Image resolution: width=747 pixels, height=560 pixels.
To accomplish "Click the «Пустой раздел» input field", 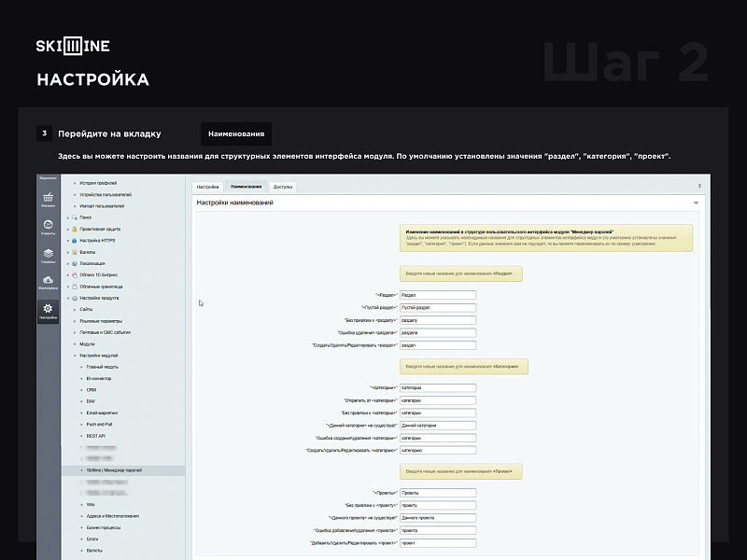I will (437, 307).
